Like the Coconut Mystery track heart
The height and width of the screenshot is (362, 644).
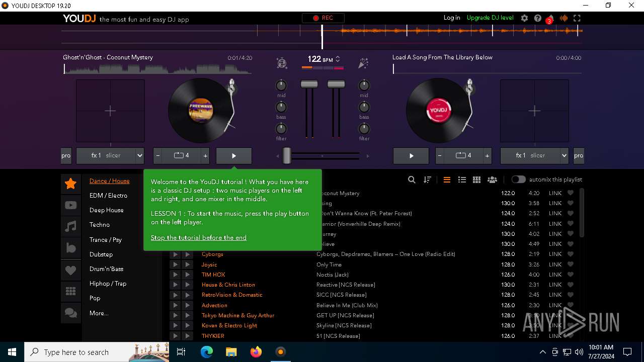tap(570, 193)
